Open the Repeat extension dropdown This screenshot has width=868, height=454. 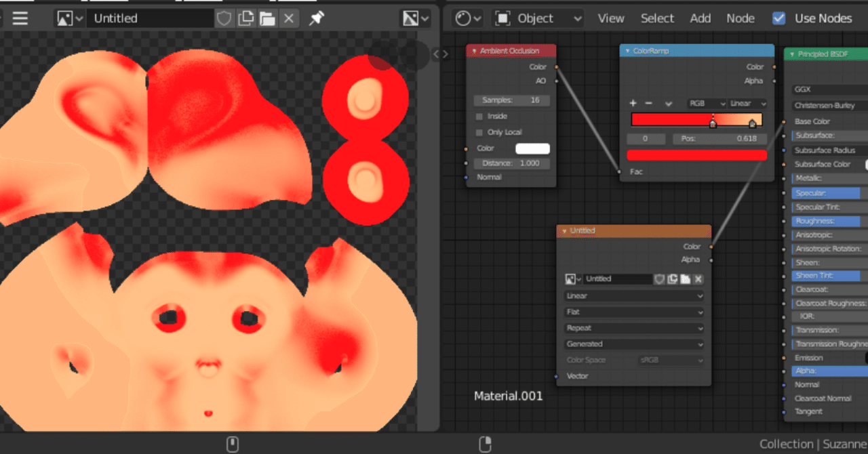pos(634,328)
